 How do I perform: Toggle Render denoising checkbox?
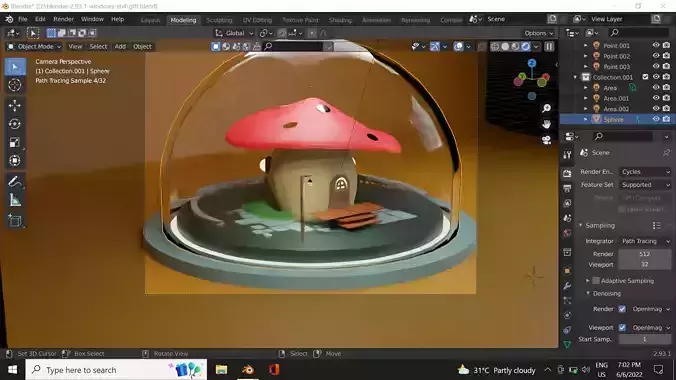click(x=622, y=309)
